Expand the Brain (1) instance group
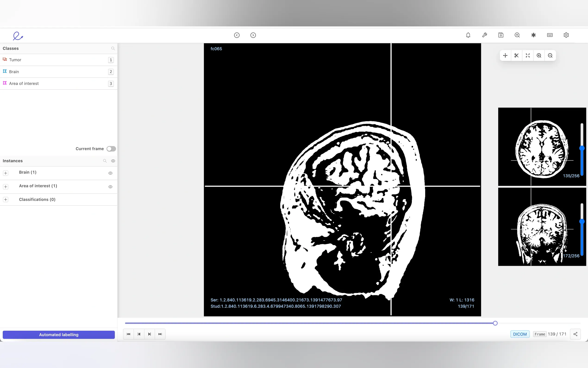 coord(6,173)
